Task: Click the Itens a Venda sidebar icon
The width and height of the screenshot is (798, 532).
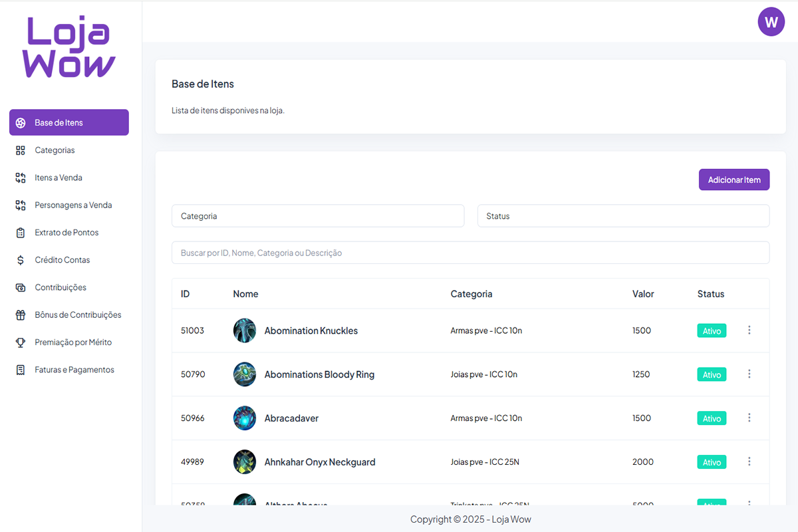Action: (21, 178)
